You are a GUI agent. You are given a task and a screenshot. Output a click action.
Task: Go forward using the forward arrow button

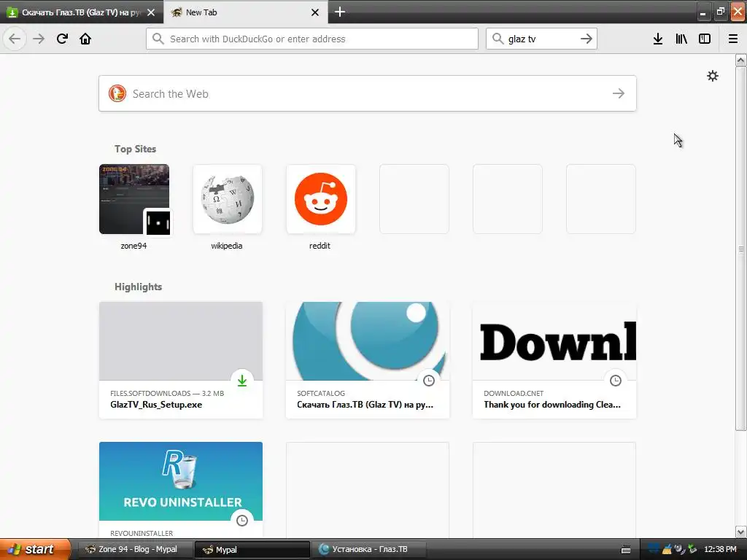(39, 39)
